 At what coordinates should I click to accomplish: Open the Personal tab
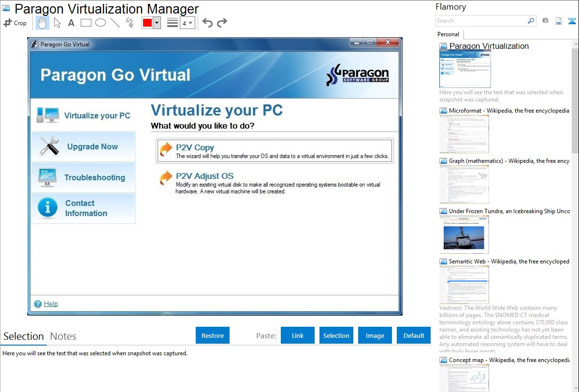(449, 34)
